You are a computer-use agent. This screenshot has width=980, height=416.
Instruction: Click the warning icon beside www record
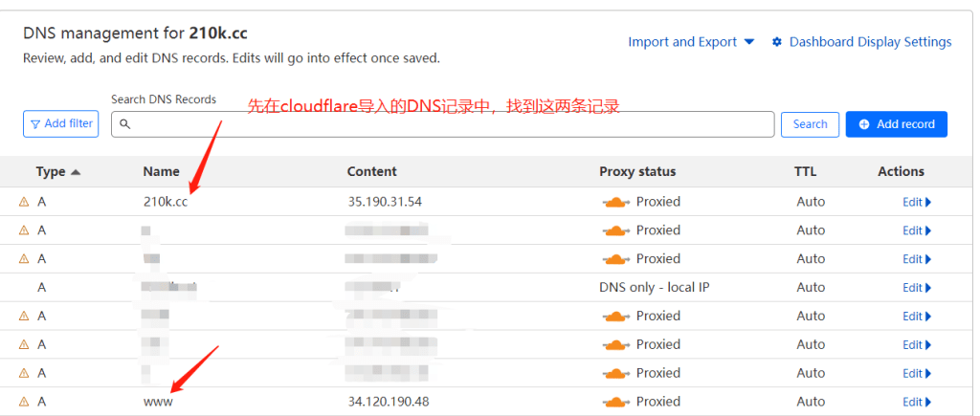pyautogui.click(x=24, y=402)
